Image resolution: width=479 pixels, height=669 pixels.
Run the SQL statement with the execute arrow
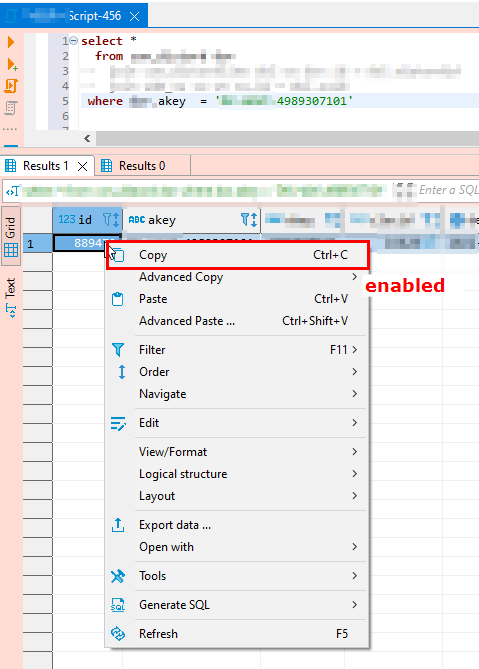click(11, 42)
